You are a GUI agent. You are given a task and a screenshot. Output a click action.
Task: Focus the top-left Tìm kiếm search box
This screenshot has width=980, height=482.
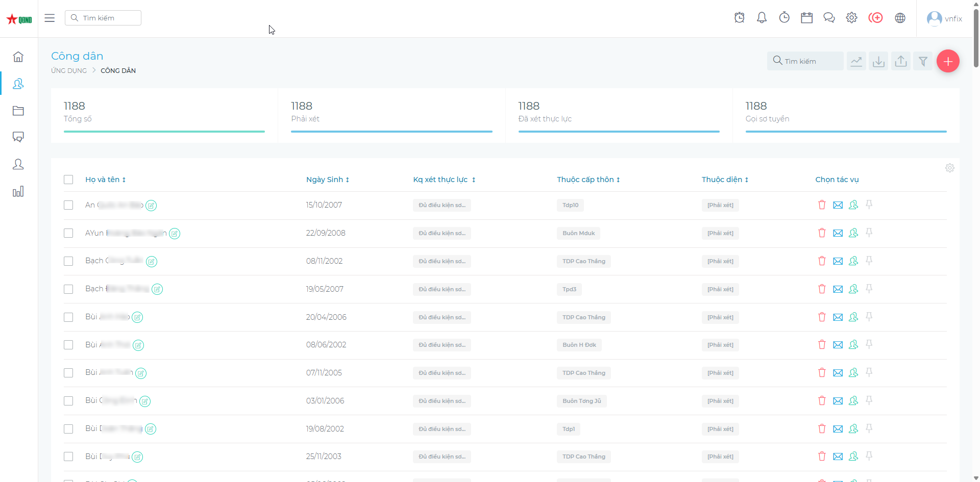tap(103, 18)
